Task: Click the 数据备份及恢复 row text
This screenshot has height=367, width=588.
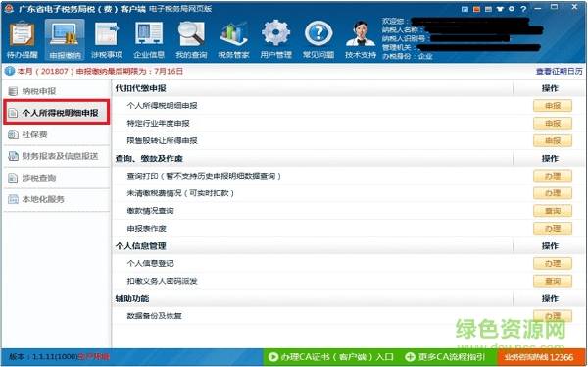Action: click(x=154, y=316)
